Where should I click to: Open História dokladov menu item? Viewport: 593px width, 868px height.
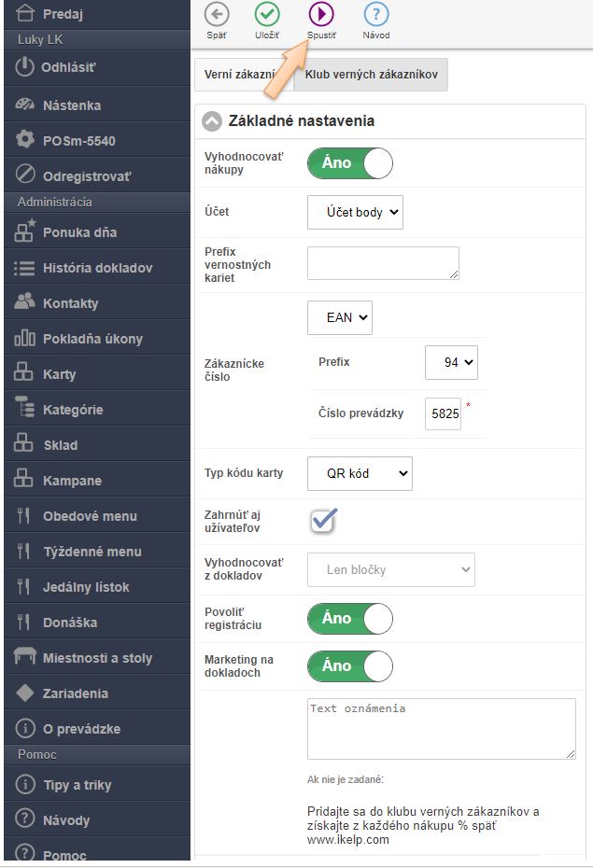point(97,268)
